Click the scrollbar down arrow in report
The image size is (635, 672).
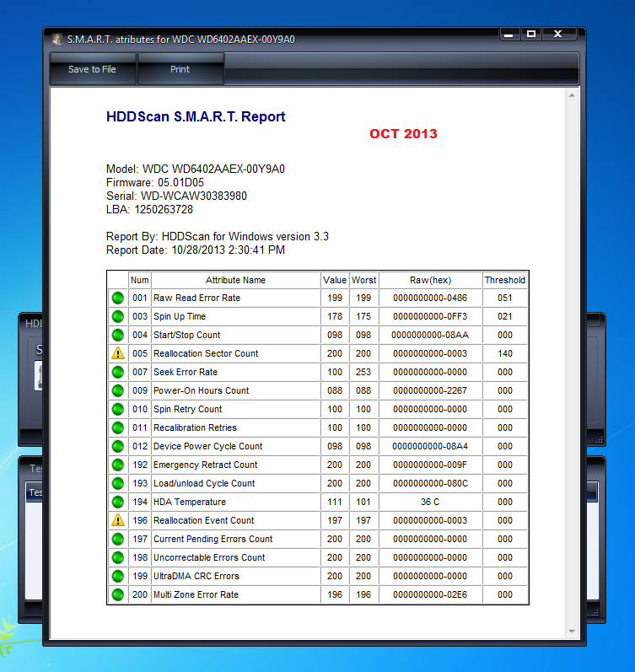(x=572, y=632)
